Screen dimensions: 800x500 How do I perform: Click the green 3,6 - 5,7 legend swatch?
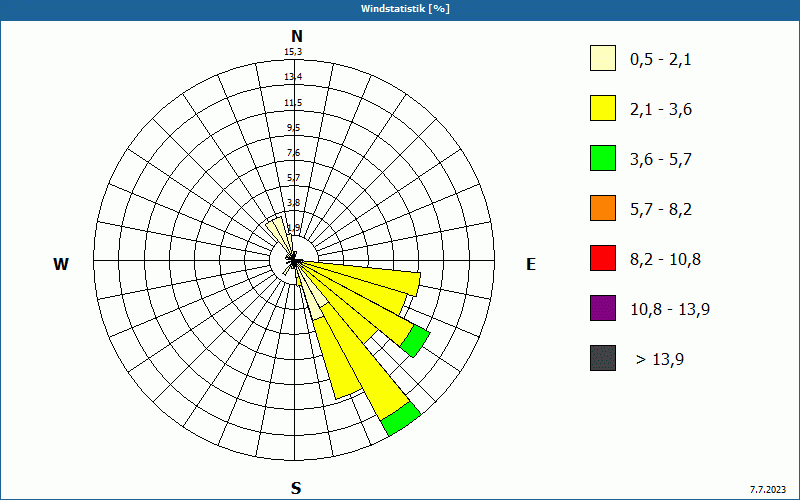(603, 158)
